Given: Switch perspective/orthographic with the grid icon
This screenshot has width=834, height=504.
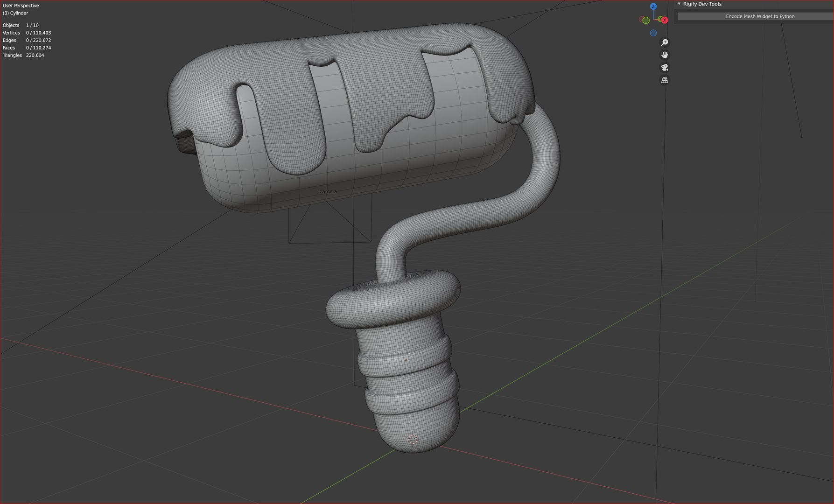Looking at the screenshot, I should tap(665, 80).
